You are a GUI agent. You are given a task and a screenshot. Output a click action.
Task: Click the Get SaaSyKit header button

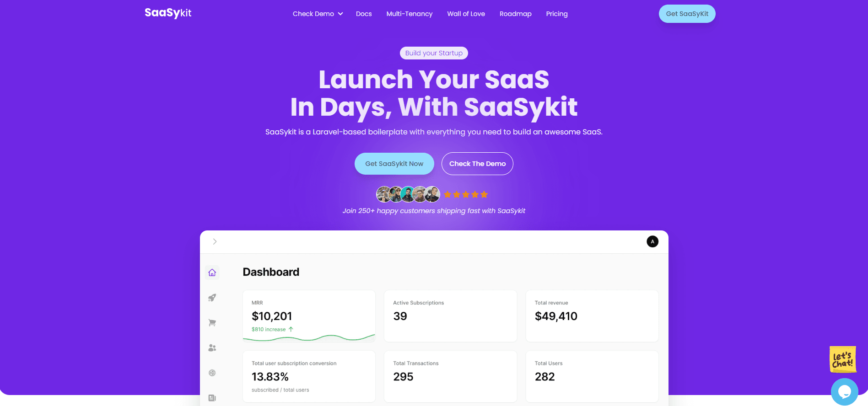[687, 14]
